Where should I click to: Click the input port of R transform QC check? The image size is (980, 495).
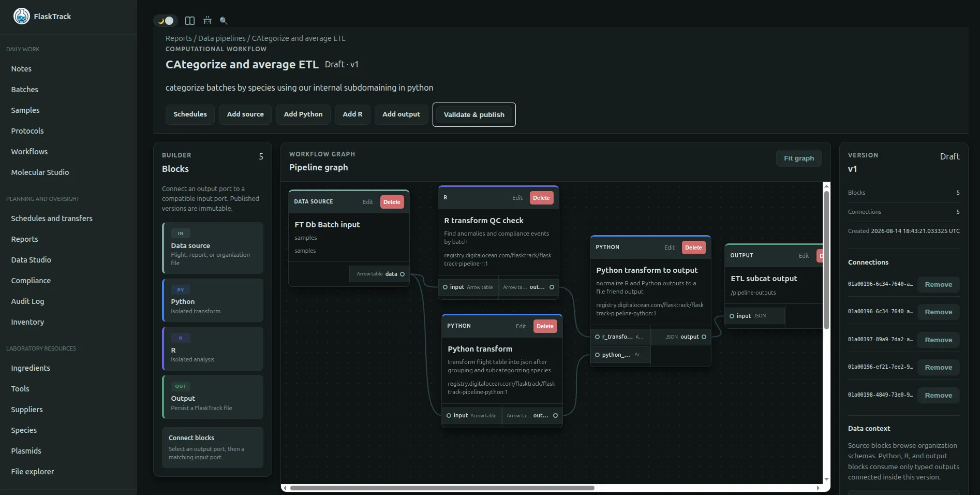[x=446, y=287]
